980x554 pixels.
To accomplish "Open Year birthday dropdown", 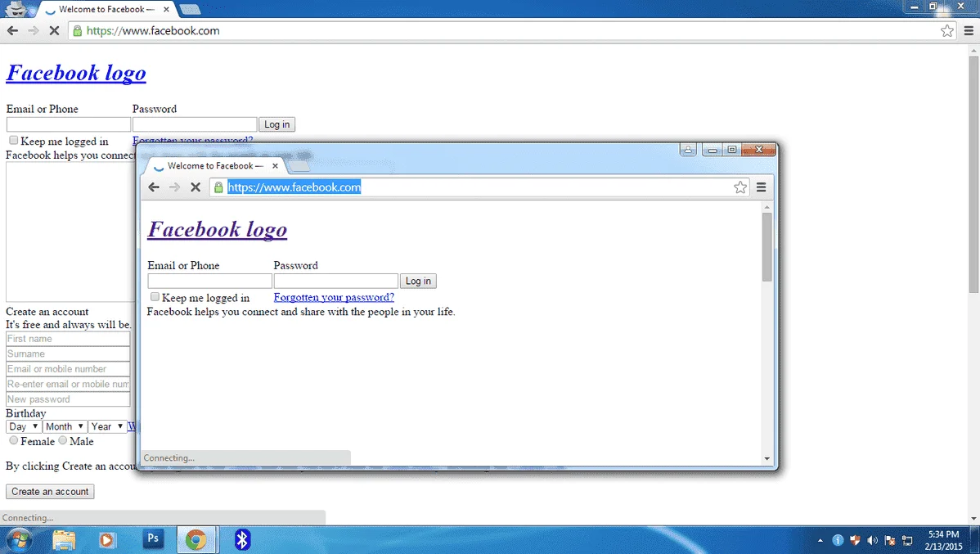I will 107,426.
